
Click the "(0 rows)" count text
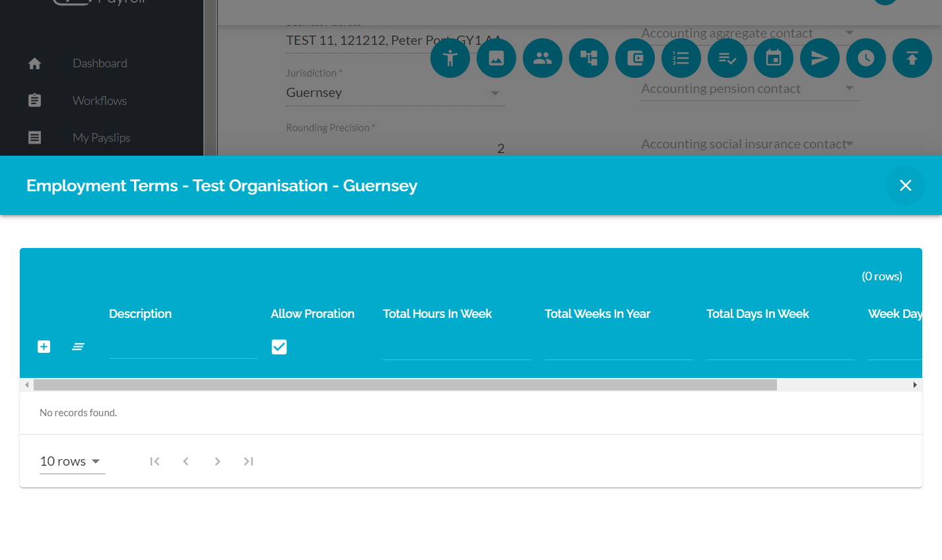(882, 276)
